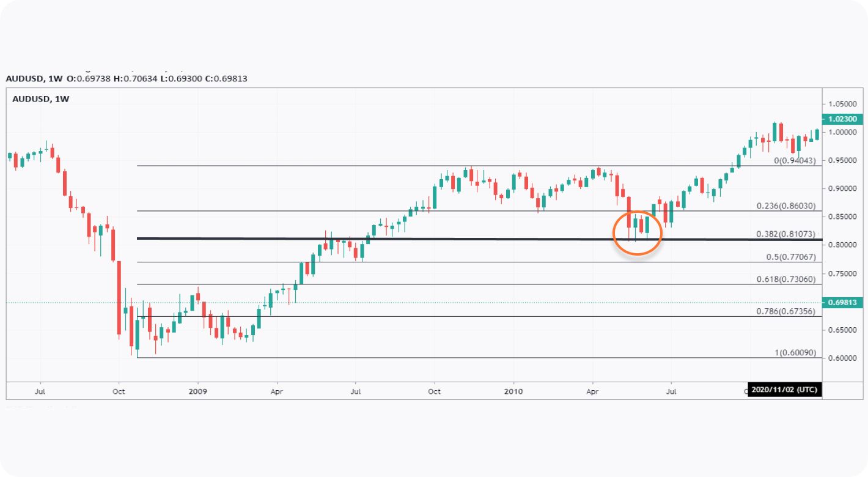
Task: Select the 0(0.94043) Fibonacci level label
Action: pos(794,160)
